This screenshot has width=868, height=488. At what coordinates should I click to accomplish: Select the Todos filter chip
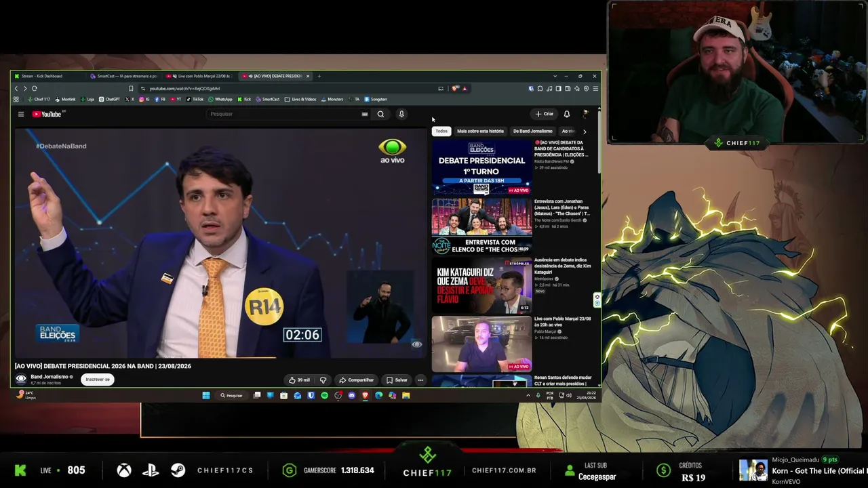tap(441, 131)
